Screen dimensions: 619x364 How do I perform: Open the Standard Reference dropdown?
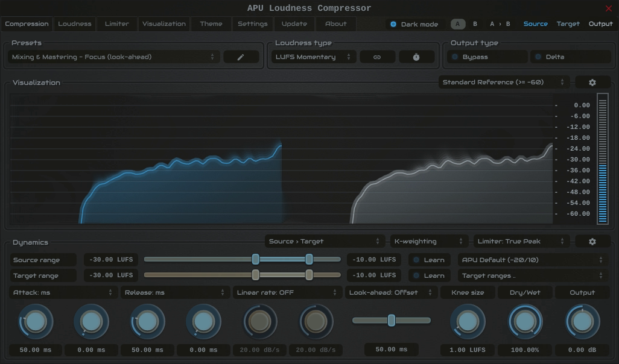[504, 83]
